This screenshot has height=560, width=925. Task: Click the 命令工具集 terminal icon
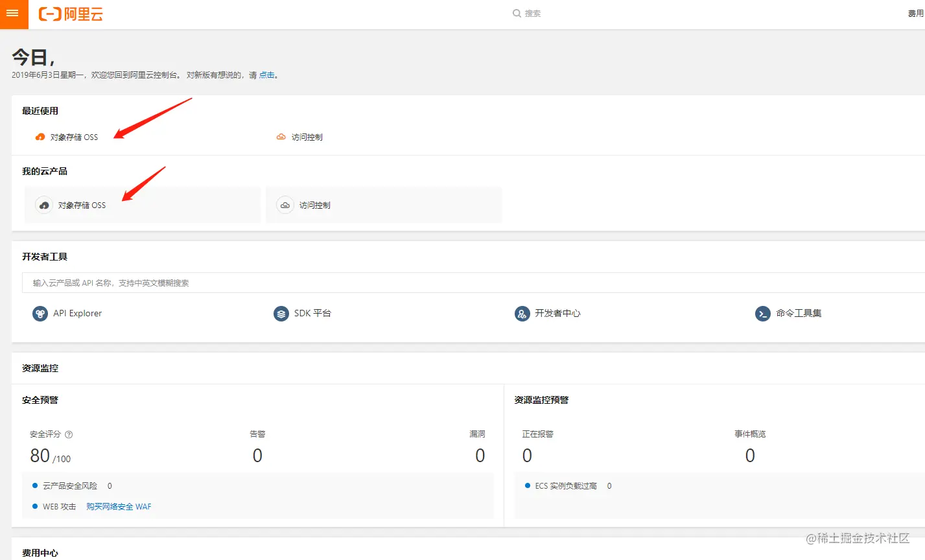pyautogui.click(x=763, y=314)
